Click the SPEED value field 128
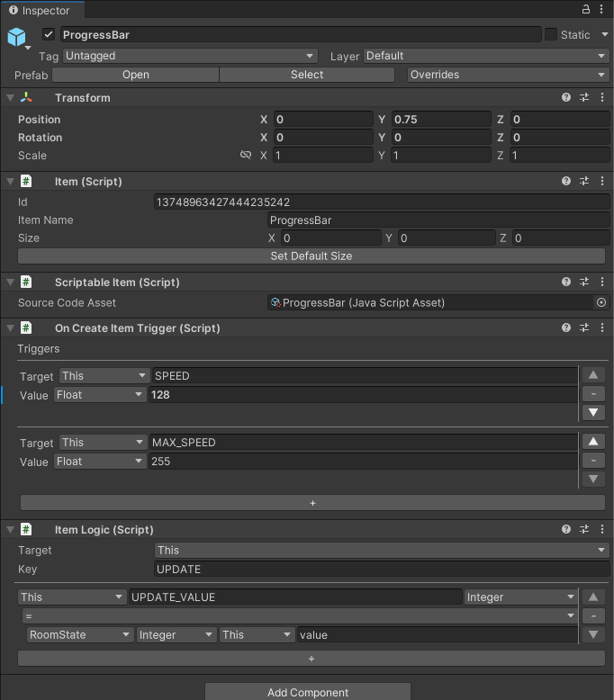 tap(363, 395)
